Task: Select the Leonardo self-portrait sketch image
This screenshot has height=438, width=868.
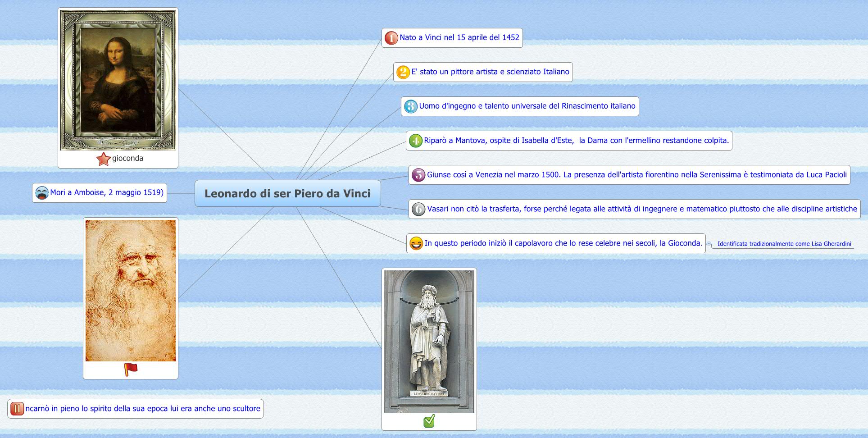Action: (131, 290)
